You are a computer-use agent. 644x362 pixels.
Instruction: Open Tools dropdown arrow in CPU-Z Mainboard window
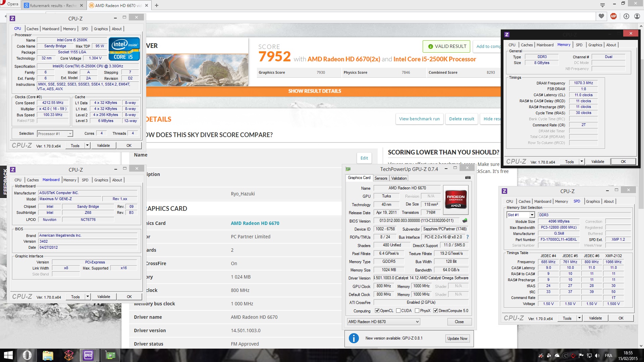coord(88,297)
